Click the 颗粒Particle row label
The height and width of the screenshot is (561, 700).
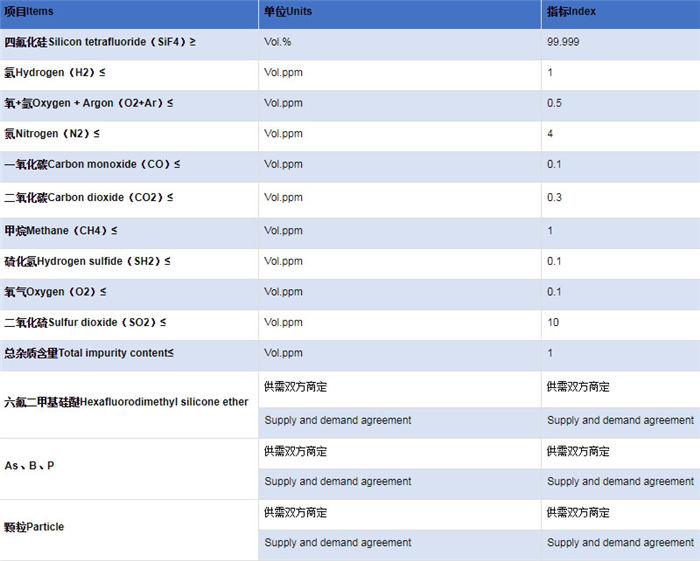(34, 527)
